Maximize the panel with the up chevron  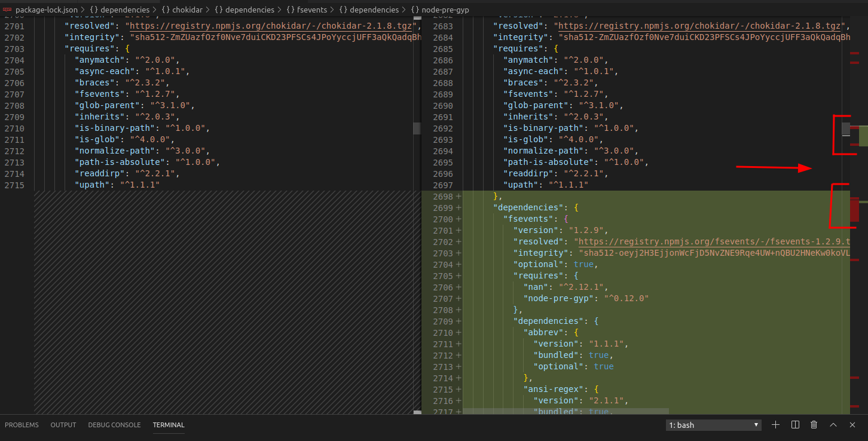coord(833,425)
